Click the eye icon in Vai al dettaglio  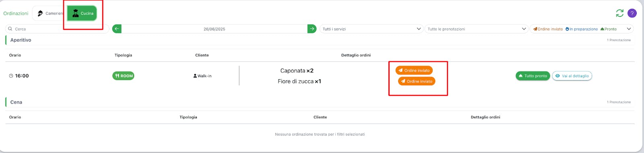coord(557,76)
